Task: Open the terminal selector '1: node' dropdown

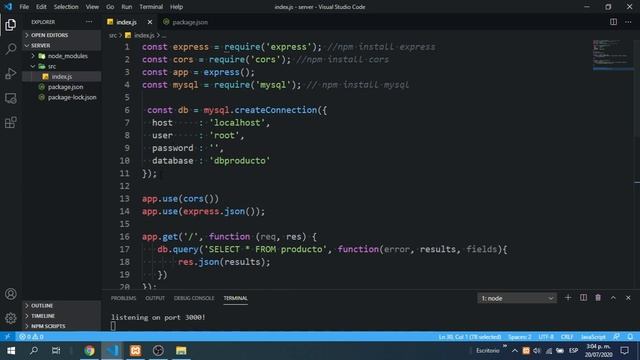Action: click(x=517, y=298)
